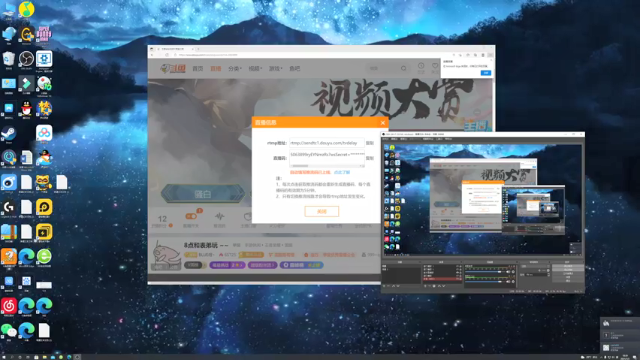
Task: Open the first menu in OBS menu bar
Action: click(x=385, y=139)
